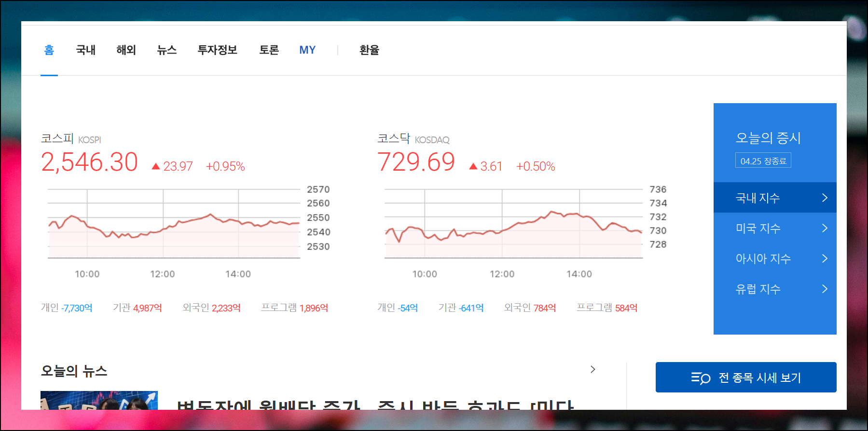Select 유럽 지수 in today's market panel
This screenshot has width=868, height=431.
tap(775, 289)
